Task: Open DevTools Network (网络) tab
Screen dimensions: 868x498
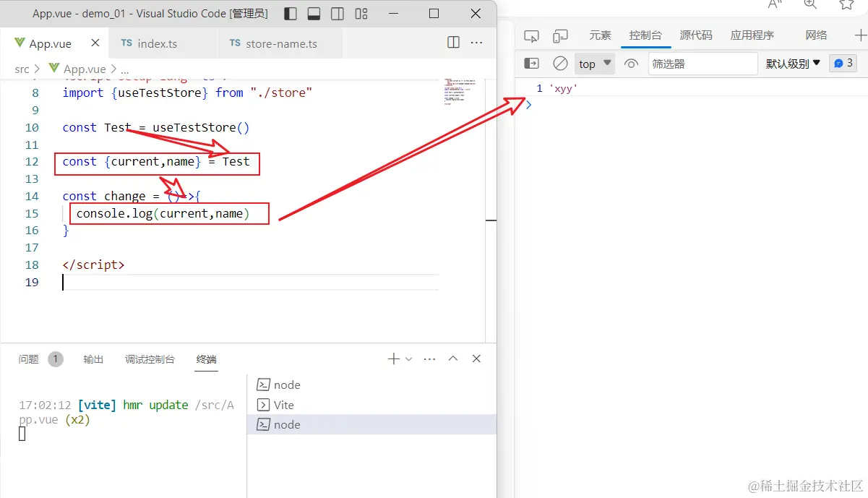Action: (816, 35)
